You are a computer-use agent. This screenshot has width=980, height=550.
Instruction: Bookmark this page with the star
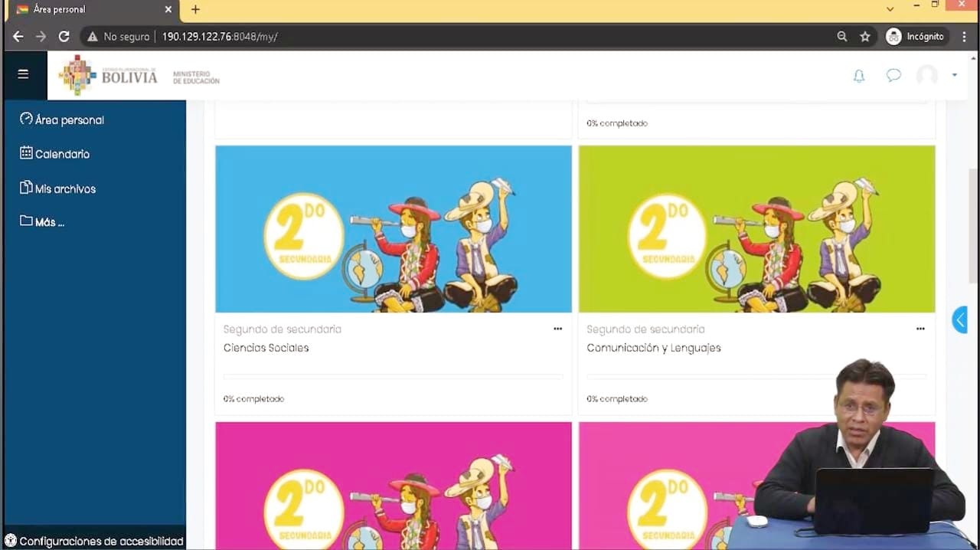pos(865,36)
